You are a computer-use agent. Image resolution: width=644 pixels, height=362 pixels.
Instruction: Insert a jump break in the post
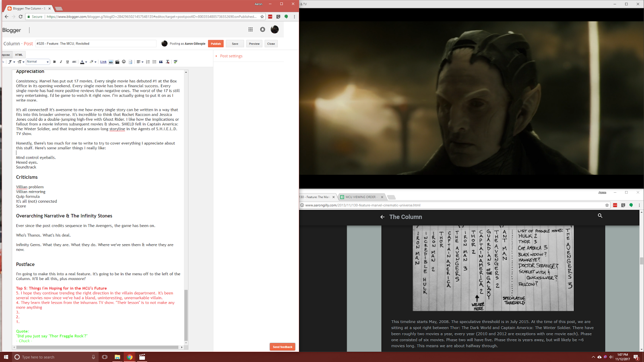[x=130, y=62]
